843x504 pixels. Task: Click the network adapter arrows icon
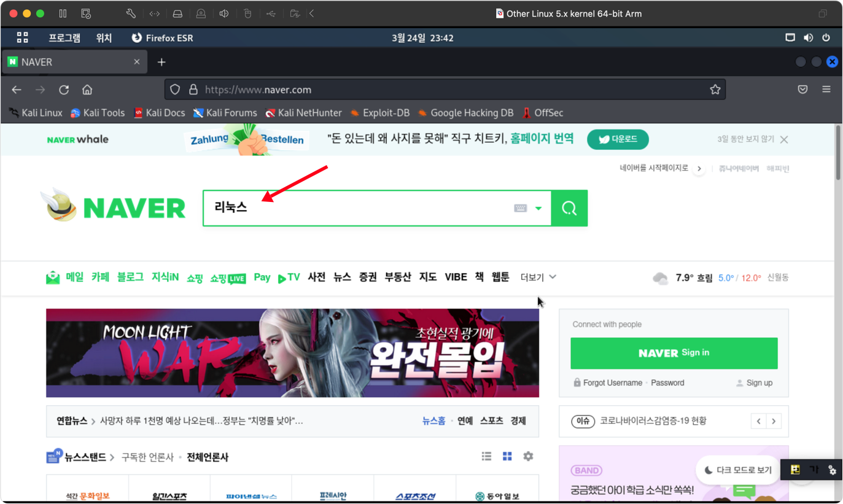coord(154,14)
